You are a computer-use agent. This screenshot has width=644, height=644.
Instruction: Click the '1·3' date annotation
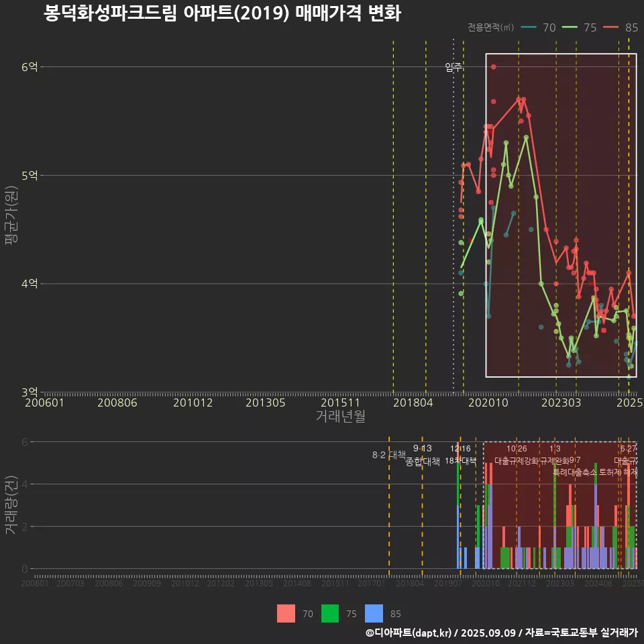pos(555,449)
